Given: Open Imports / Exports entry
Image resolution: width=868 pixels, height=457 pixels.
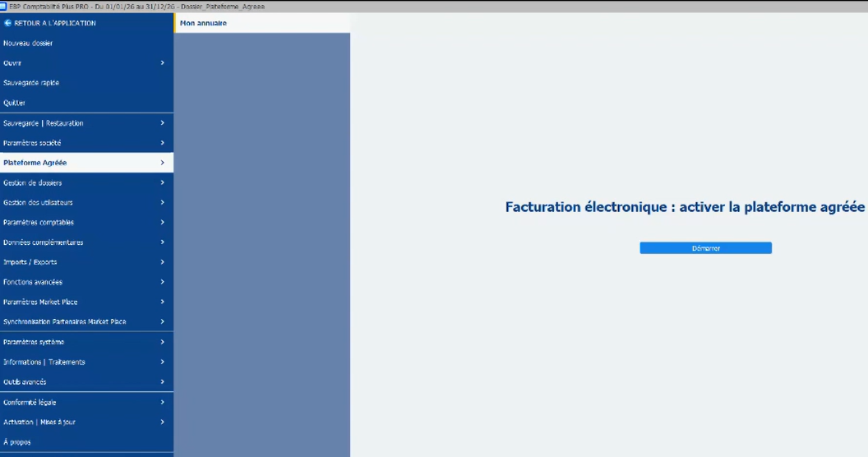Looking at the screenshot, I should click(x=86, y=262).
